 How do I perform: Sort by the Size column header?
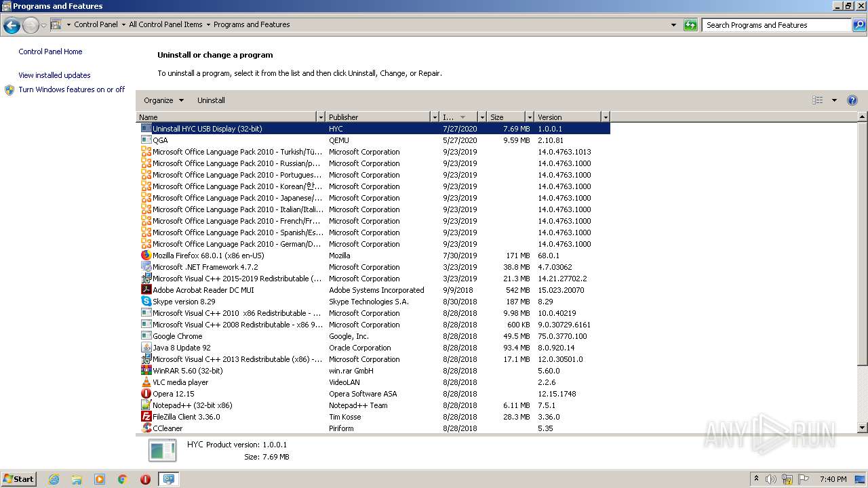tap(507, 117)
